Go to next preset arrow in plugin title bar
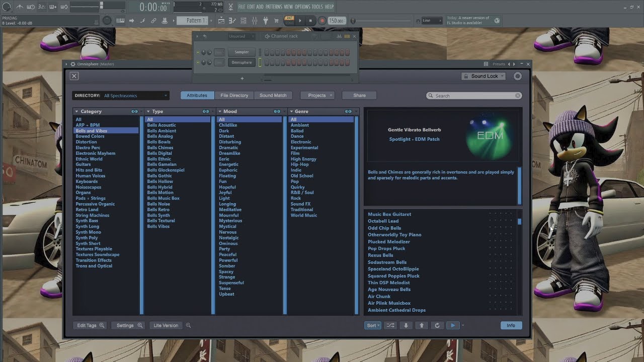Screen dimensions: 644x362 tap(514, 64)
